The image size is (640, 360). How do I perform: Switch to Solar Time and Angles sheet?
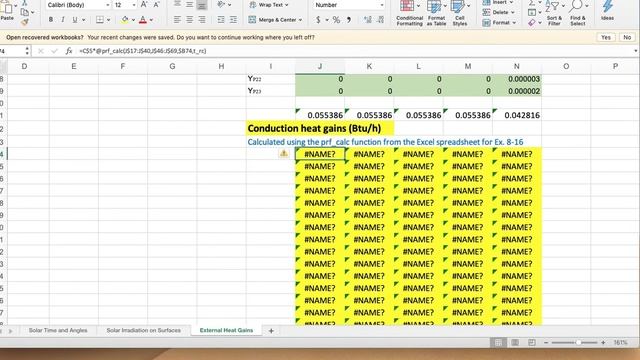click(58, 330)
